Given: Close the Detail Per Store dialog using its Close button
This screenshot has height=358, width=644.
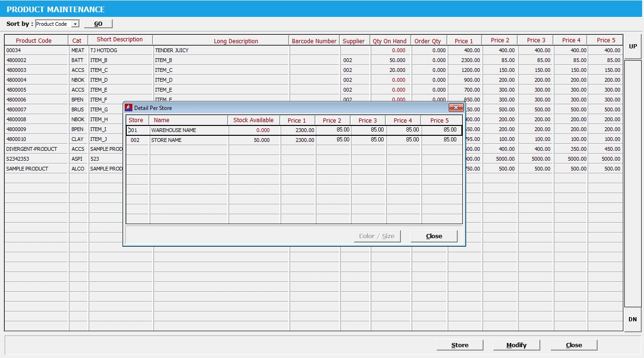Looking at the screenshot, I should (x=434, y=236).
